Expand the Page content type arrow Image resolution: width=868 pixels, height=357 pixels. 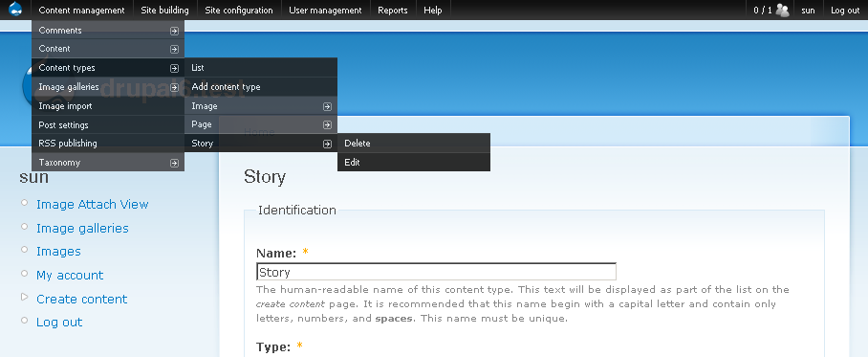click(x=327, y=125)
